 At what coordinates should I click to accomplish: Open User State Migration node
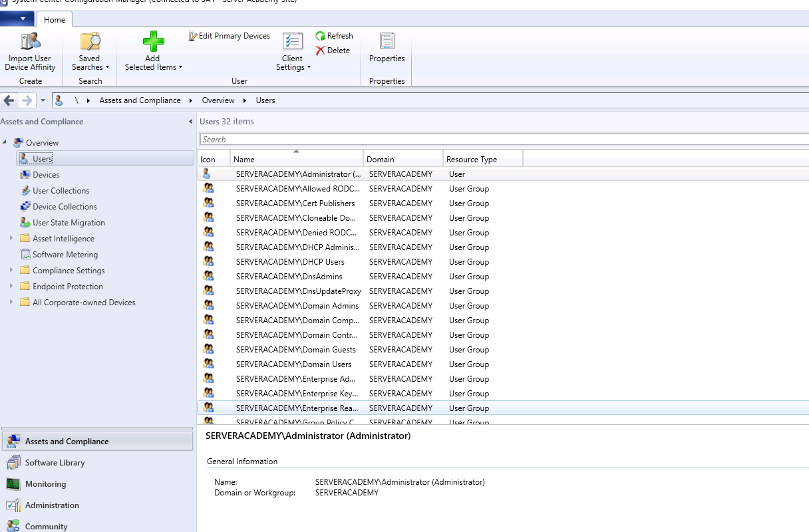click(x=69, y=223)
